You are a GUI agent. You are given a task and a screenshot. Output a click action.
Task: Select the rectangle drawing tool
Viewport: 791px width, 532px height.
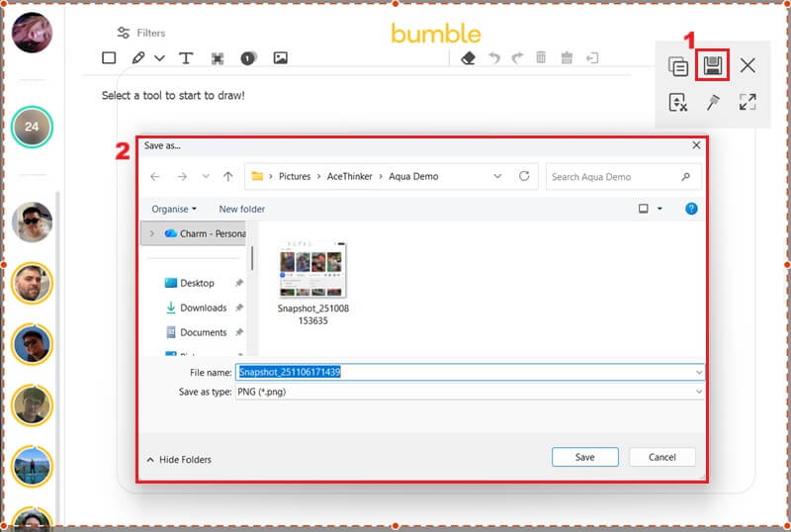109,58
